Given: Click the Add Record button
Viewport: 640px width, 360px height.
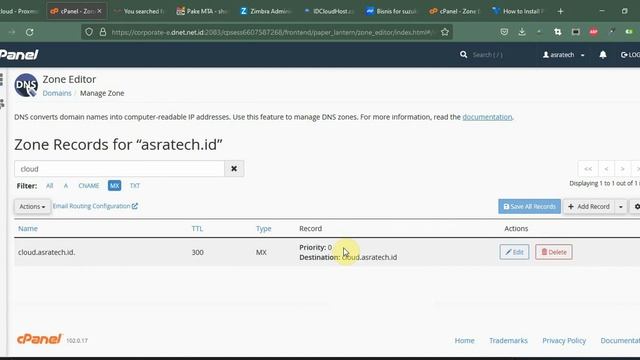Looking at the screenshot, I should point(589,207).
